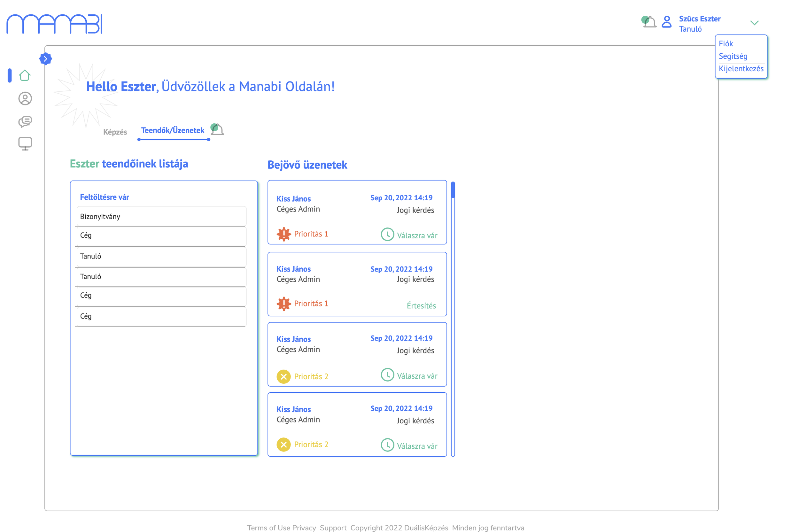Click the Support link in footer
The width and height of the screenshot is (799, 532).
(x=333, y=527)
